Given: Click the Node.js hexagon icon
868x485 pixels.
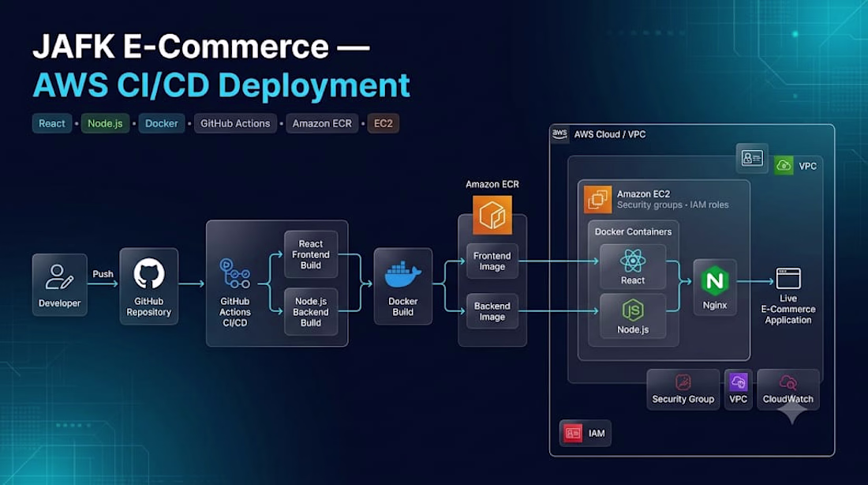Looking at the screenshot, I should click(x=633, y=310).
